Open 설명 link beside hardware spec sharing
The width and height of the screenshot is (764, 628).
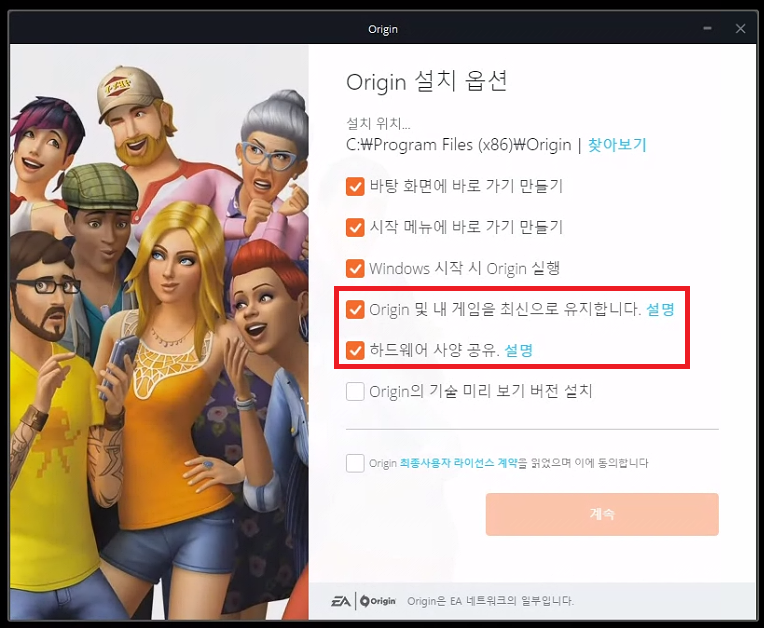click(x=518, y=350)
